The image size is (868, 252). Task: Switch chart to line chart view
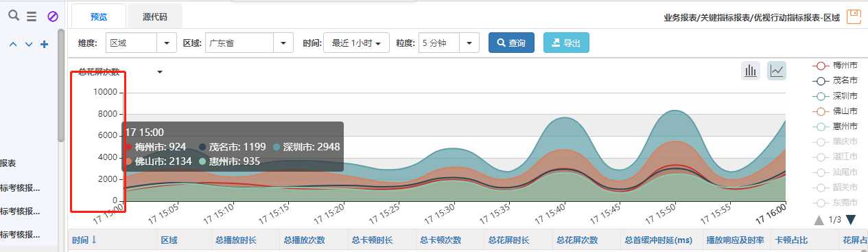pos(777,70)
